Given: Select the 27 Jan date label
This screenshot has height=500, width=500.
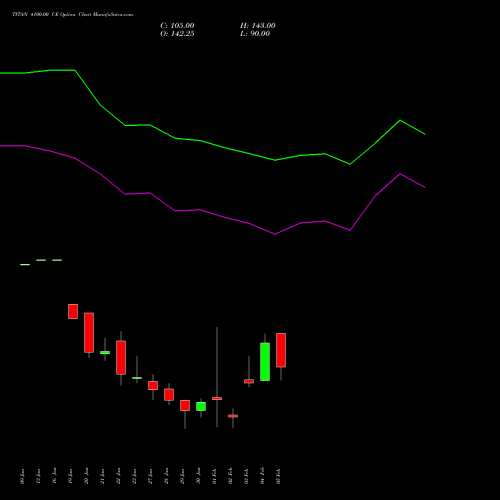Looking at the screenshot, I should click(151, 476).
